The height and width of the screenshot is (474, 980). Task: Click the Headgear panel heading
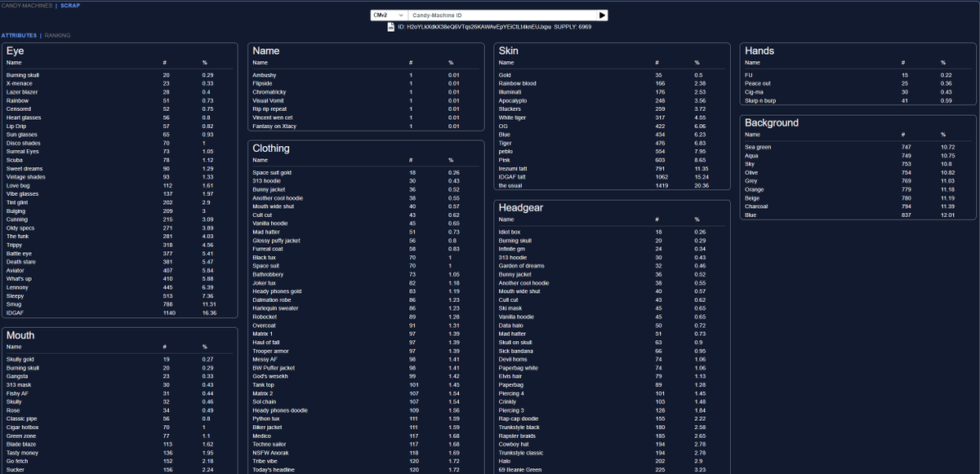[521, 207]
